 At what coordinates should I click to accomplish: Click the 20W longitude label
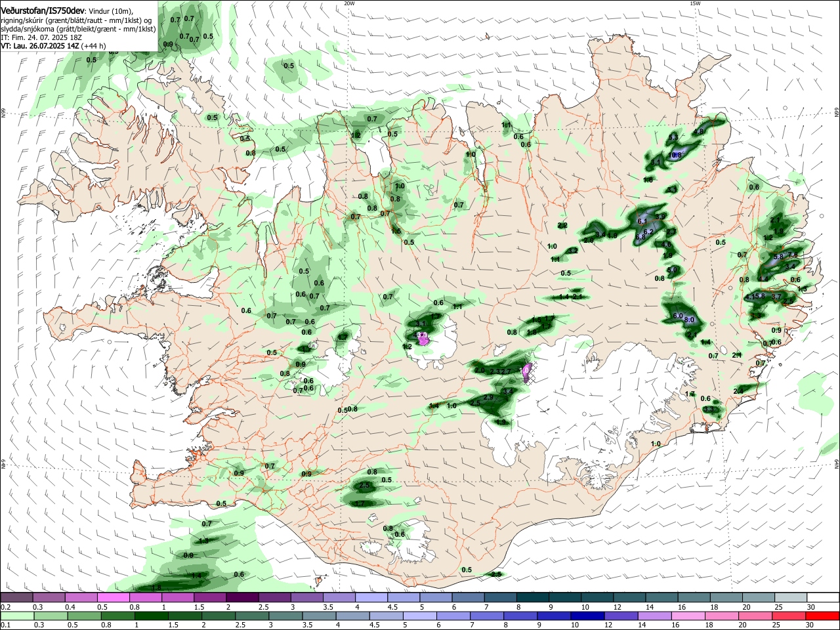[349, 3]
